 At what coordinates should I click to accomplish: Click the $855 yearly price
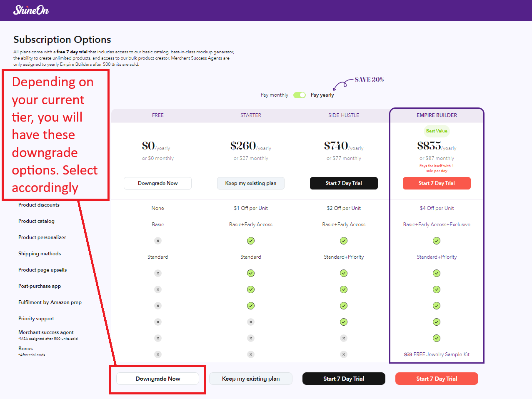coord(437,146)
